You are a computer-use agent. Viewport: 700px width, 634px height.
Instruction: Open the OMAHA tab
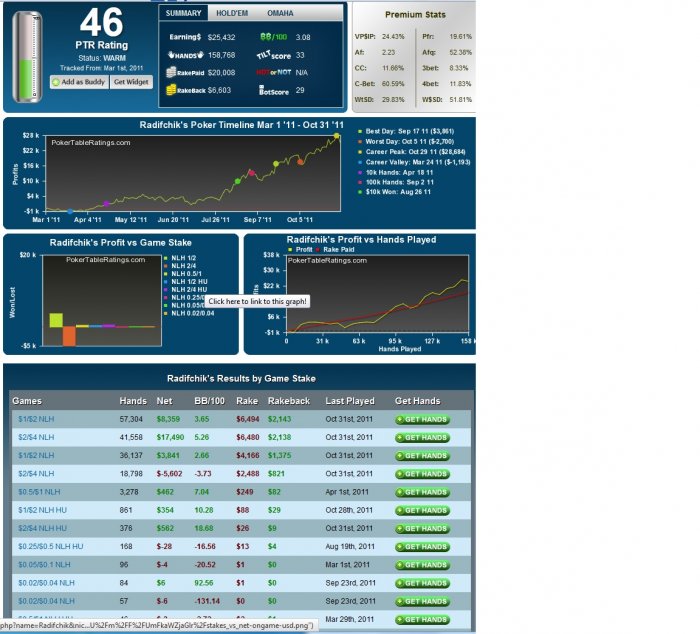pos(280,13)
